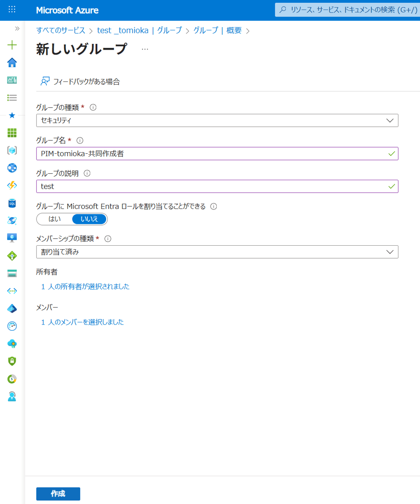
Task: Expand the グループの種類 dropdown
Action: [217, 120]
